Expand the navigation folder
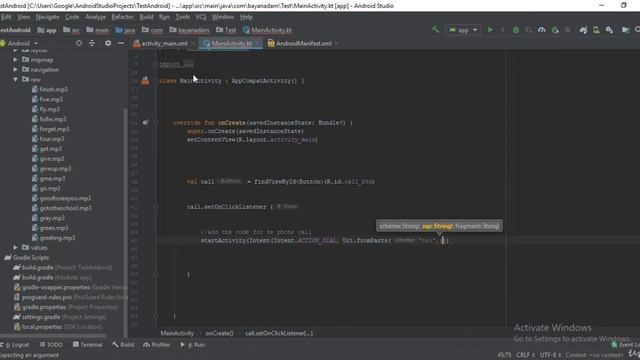The image size is (640, 360). [x=15, y=69]
